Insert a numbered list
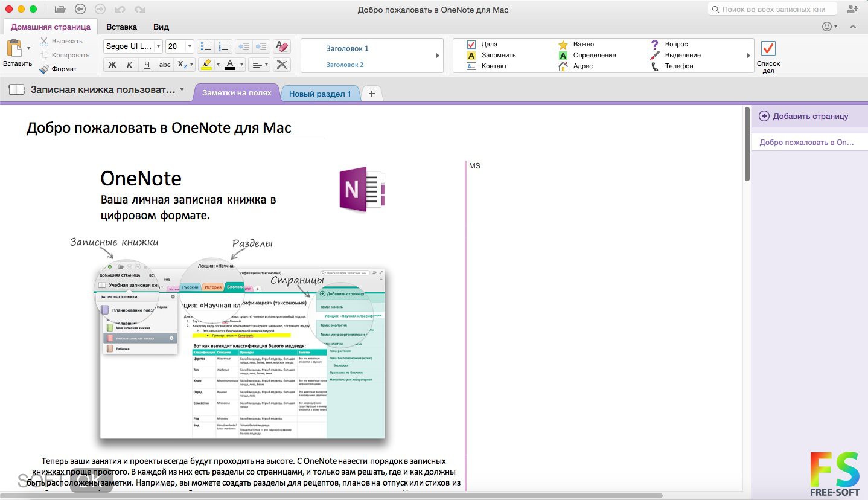868x500 pixels. (x=223, y=46)
